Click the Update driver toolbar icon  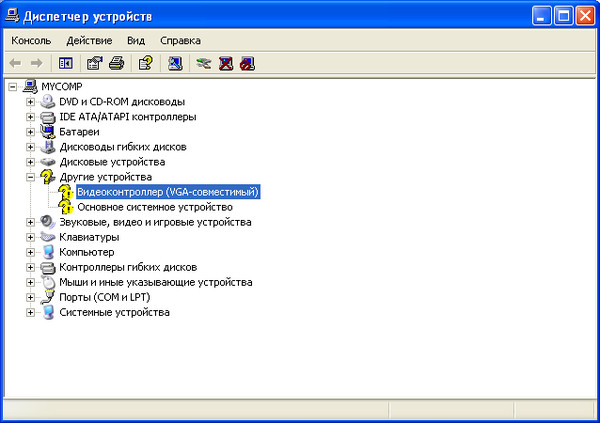point(204,63)
